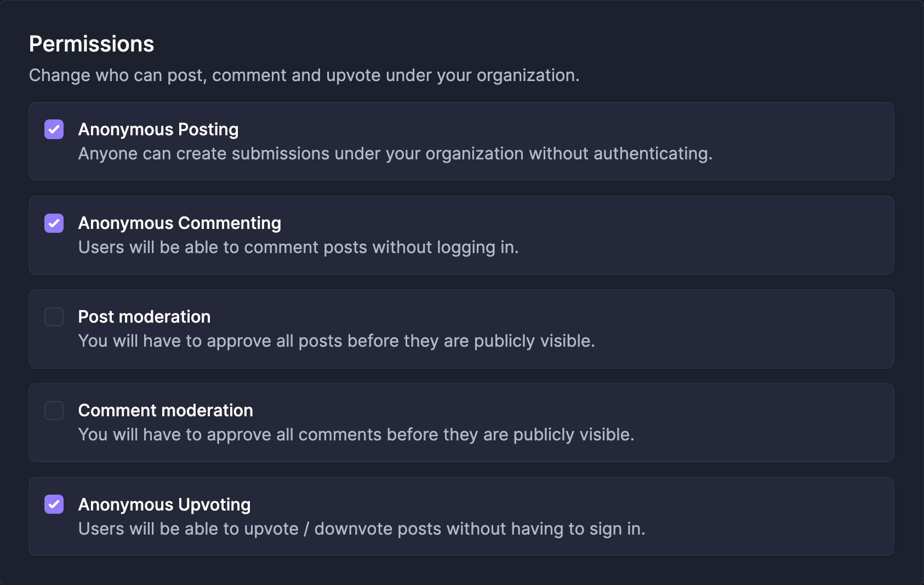Click the Anonymous Upvoting checkmark icon
924x585 pixels.
tap(53, 504)
